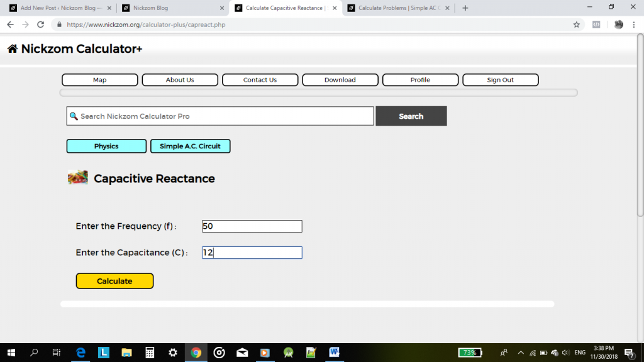View site information via the lock icon
Viewport: 644px width, 362px height.
(x=59, y=25)
